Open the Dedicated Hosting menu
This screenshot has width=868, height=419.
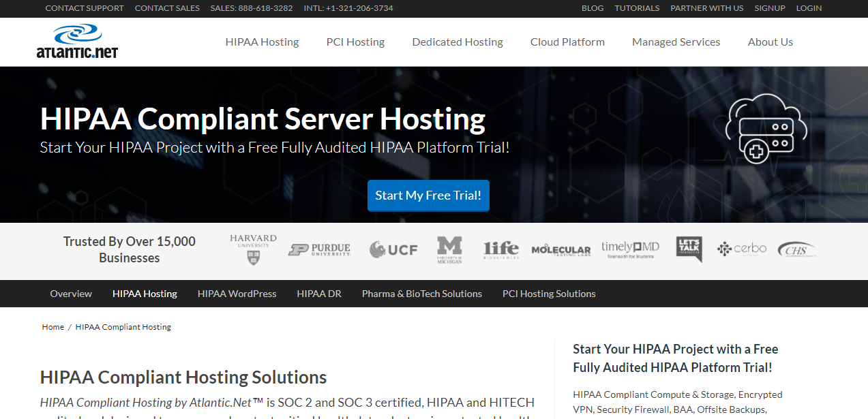(458, 42)
